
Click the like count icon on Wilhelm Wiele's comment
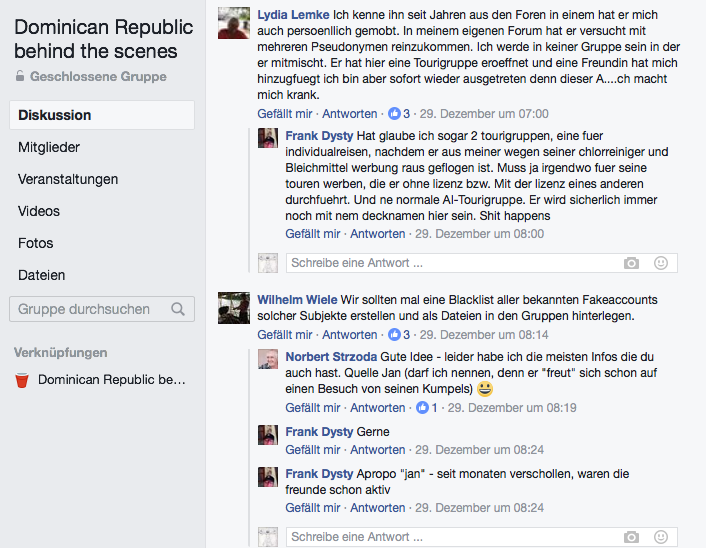point(394,335)
